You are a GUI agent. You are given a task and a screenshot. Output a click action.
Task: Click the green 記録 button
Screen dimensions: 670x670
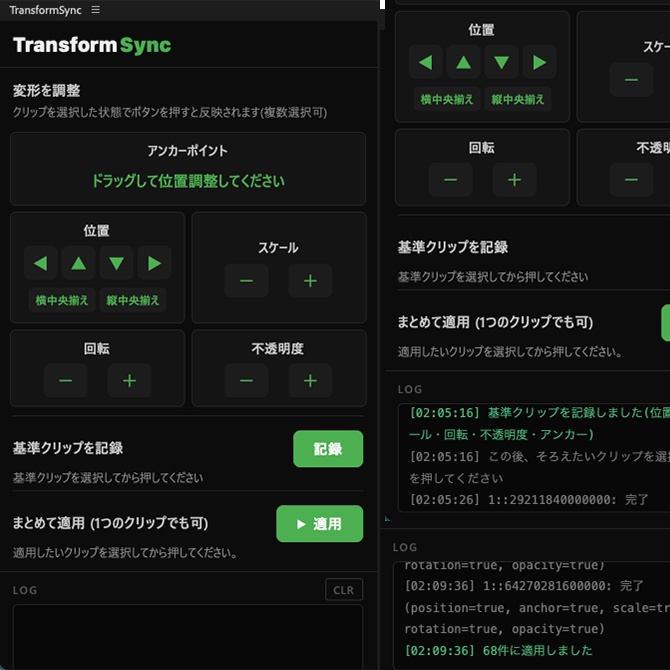click(x=328, y=449)
